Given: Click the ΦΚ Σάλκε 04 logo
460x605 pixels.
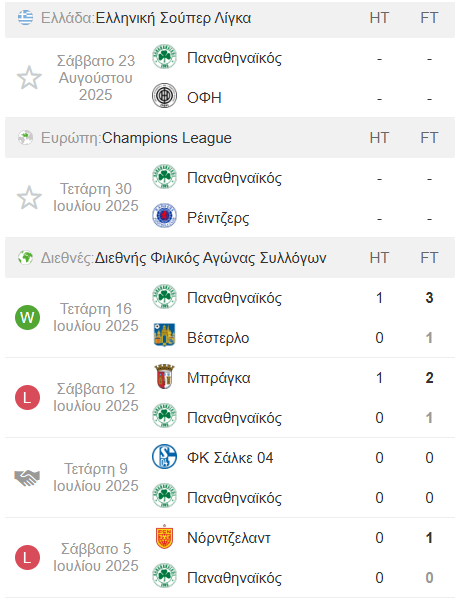Looking at the screenshot, I should pos(164,456).
